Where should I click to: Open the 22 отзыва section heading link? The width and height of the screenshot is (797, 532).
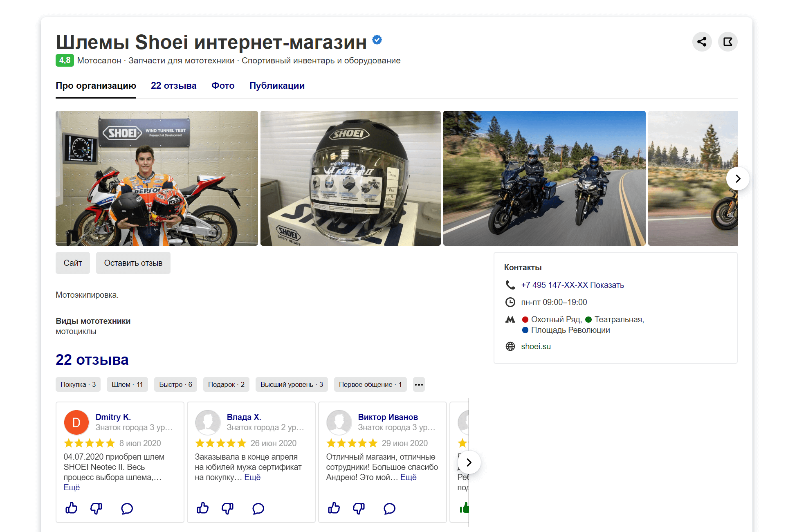click(92, 360)
